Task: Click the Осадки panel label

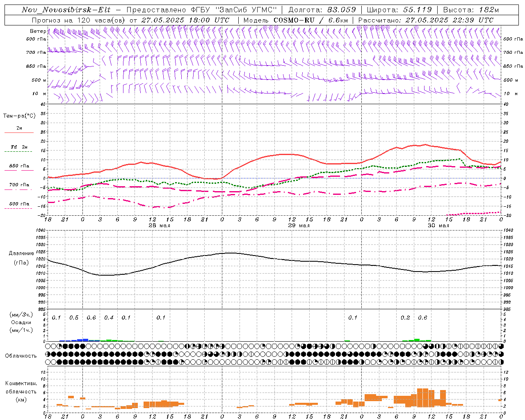Action: 21,322
